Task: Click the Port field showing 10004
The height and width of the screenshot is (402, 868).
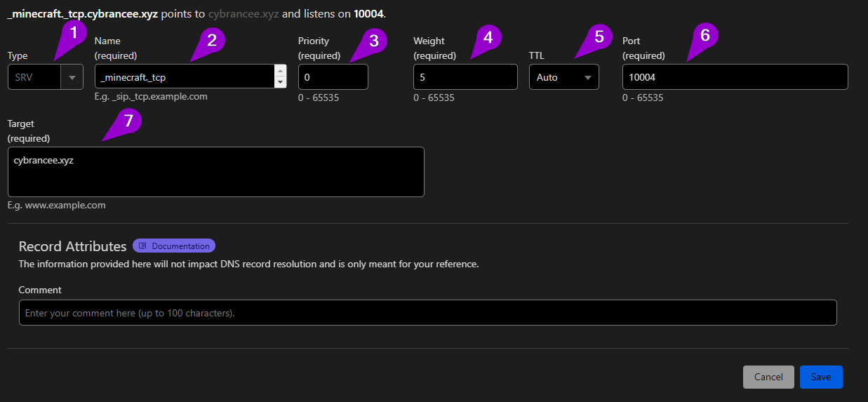Action: point(734,77)
